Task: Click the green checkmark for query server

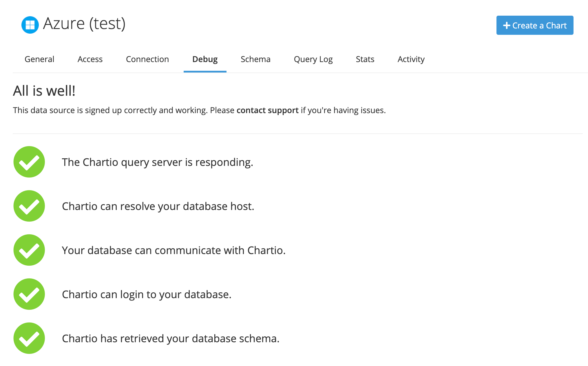Action: coord(29,162)
